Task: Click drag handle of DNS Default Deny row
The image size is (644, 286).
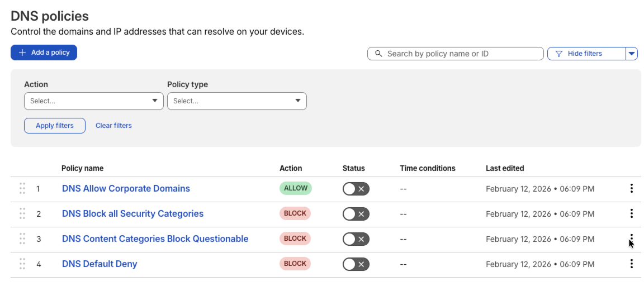Action: point(22,264)
